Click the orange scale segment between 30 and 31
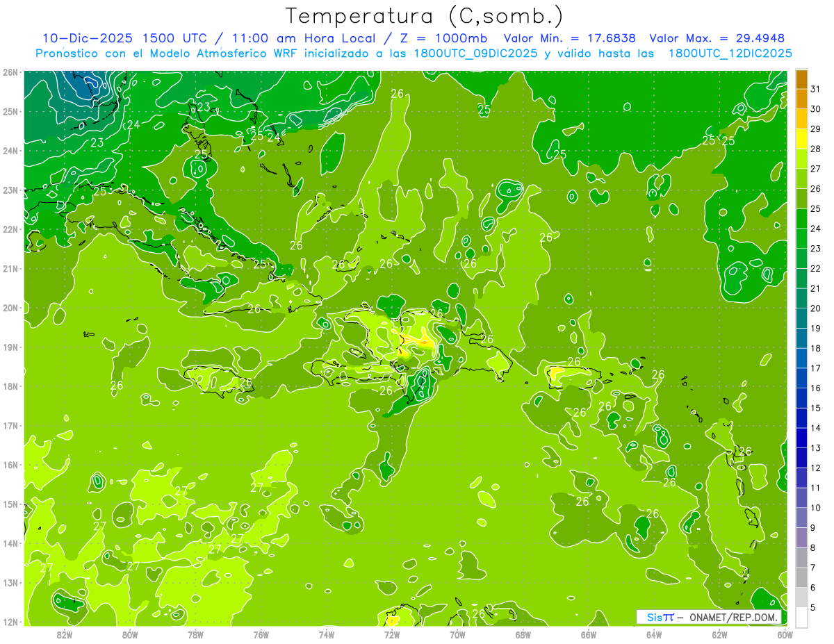This screenshot has height=644, width=834. pyautogui.click(x=801, y=99)
